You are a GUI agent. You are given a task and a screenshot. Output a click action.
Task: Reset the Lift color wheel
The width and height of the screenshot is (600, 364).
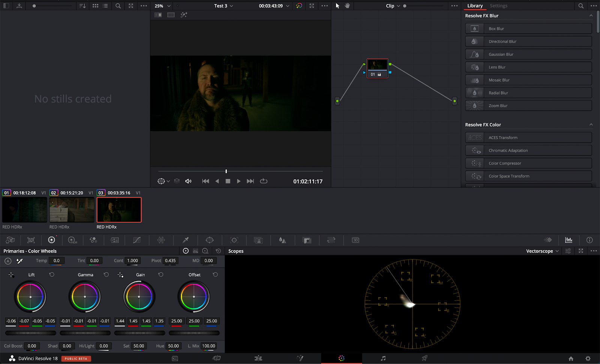pos(52,275)
